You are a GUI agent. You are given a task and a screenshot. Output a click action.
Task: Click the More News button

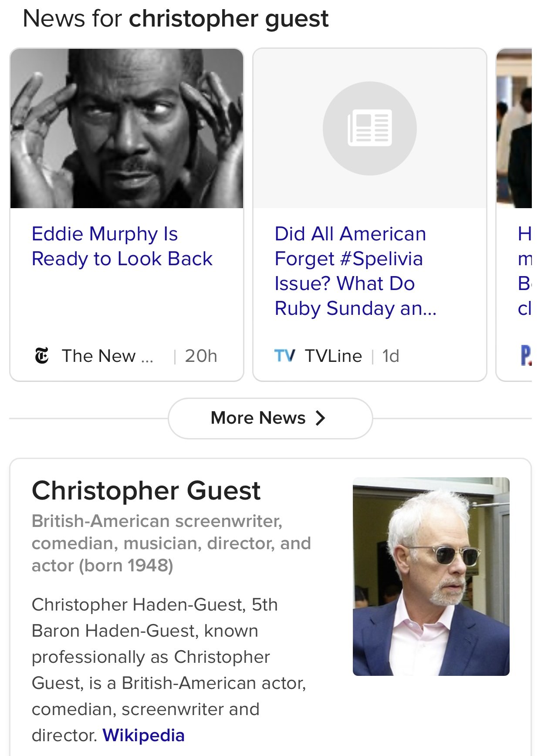[270, 418]
